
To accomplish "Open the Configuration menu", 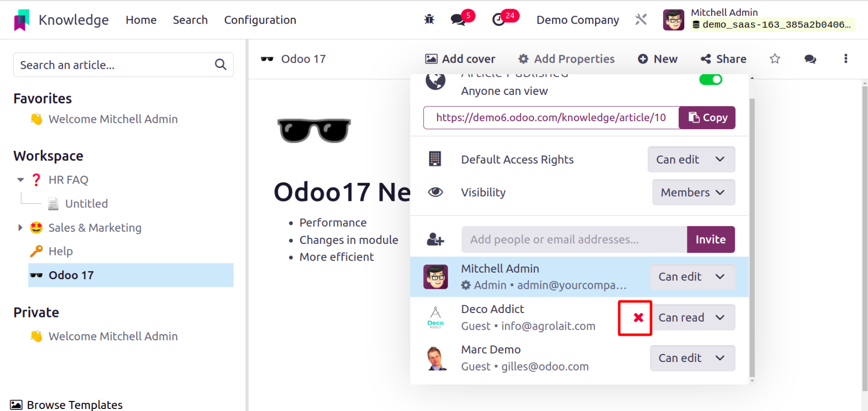I will [260, 20].
